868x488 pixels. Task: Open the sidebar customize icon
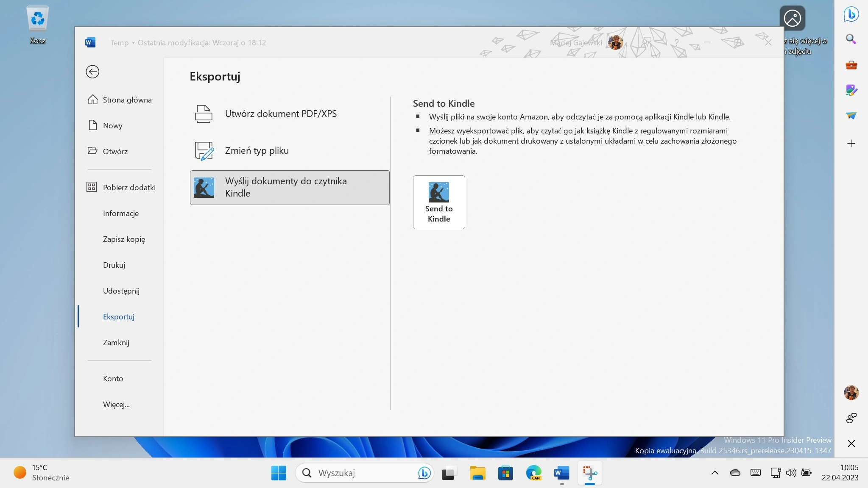click(x=851, y=418)
